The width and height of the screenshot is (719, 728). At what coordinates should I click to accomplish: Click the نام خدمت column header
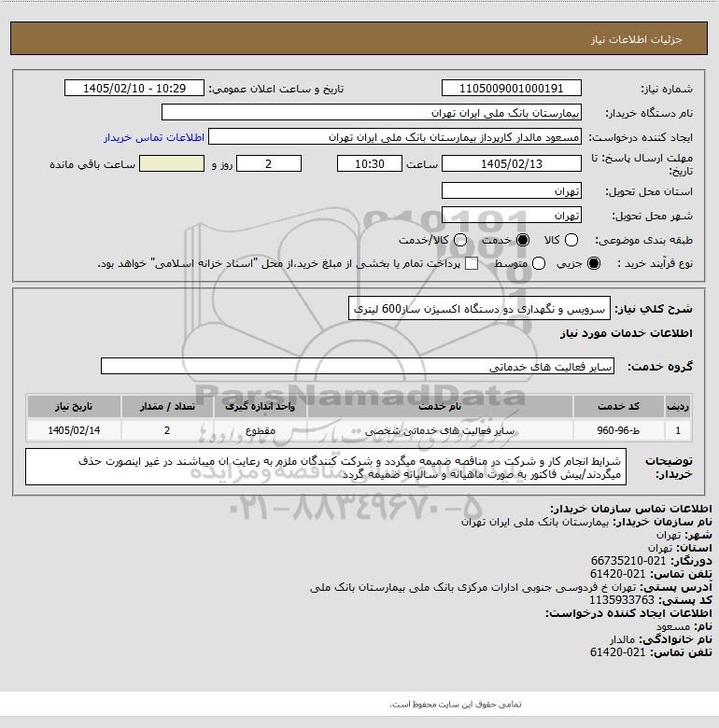click(440, 407)
